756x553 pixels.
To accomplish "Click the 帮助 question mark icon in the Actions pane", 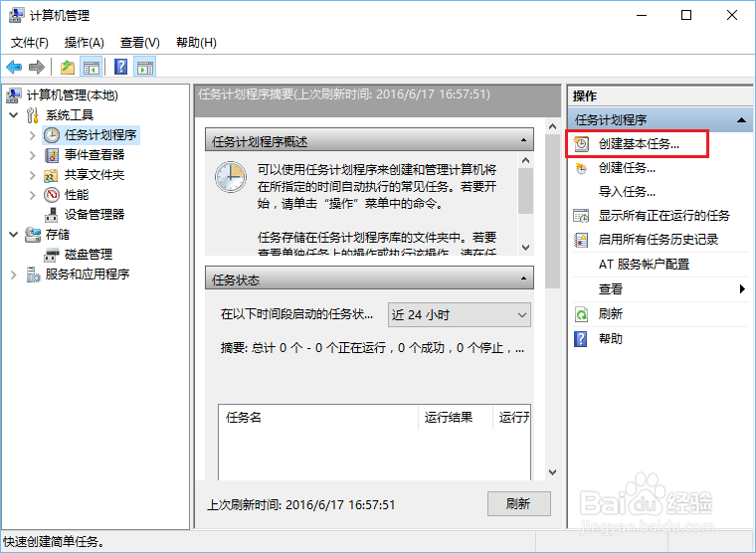I will pyautogui.click(x=581, y=339).
